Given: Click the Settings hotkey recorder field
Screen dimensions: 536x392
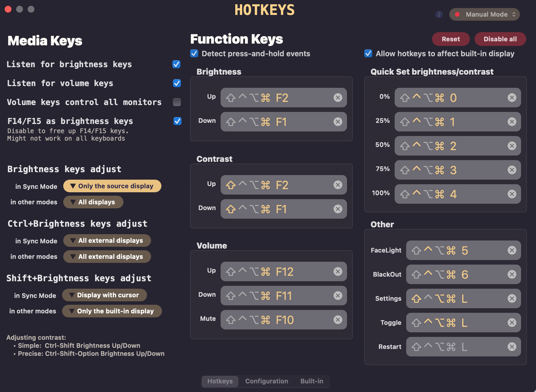Looking at the screenshot, I should point(457,298).
